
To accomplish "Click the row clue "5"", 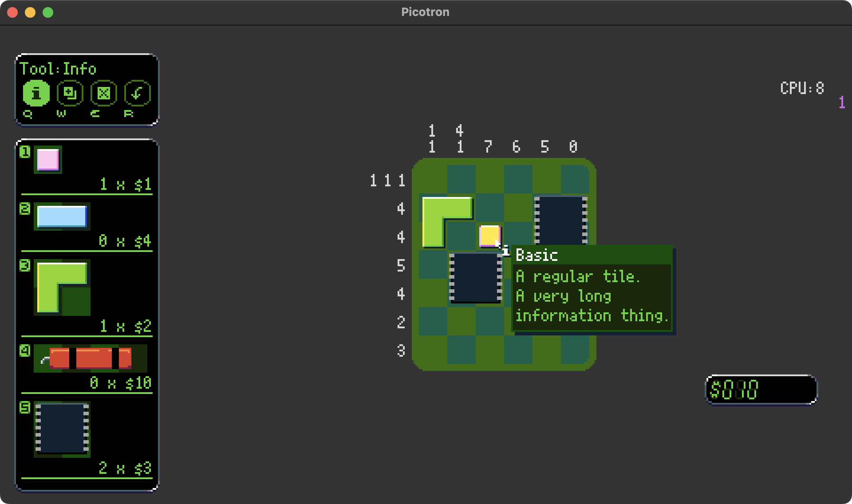I will click(401, 266).
